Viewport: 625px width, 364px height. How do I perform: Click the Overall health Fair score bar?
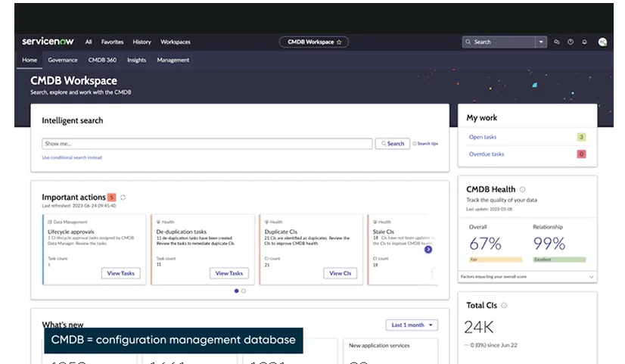coord(496,259)
